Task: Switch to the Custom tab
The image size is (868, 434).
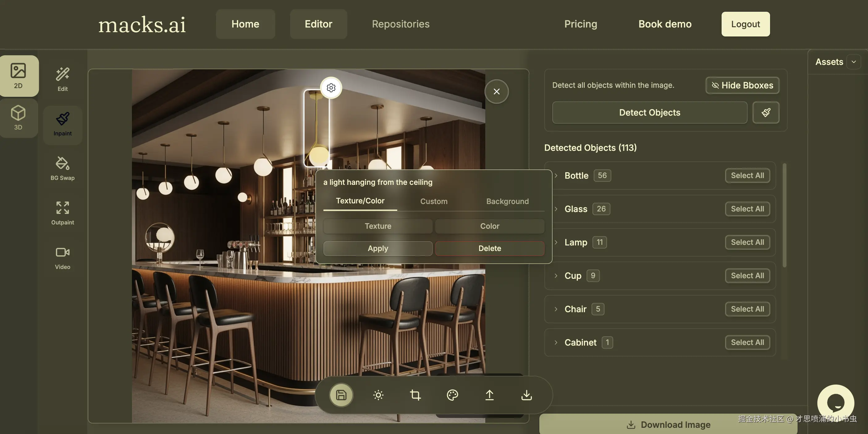Action: (434, 201)
